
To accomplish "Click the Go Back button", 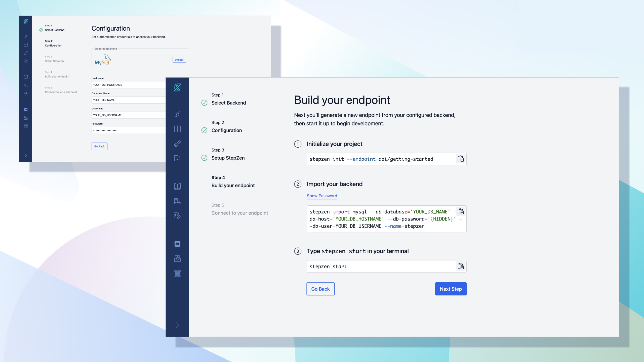I will [x=320, y=289].
